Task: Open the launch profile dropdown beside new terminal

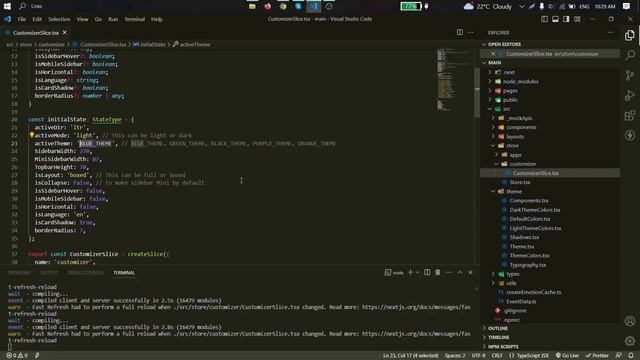Action: 418,272
